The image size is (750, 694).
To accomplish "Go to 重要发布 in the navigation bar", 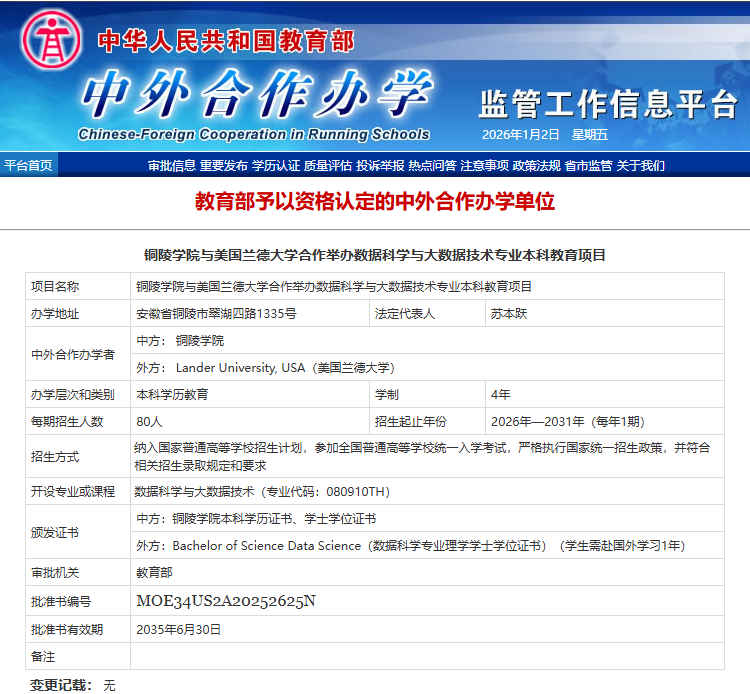I will pos(223,165).
